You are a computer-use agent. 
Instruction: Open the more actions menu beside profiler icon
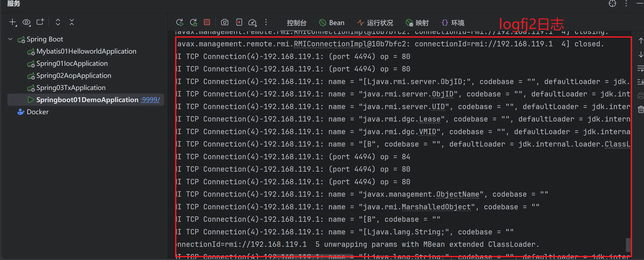pyautogui.click(x=266, y=22)
